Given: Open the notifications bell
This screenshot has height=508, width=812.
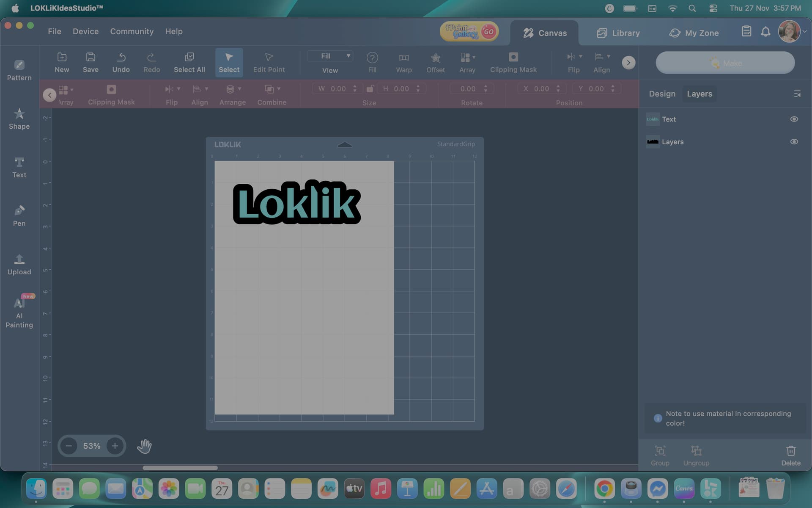Looking at the screenshot, I should [x=765, y=32].
